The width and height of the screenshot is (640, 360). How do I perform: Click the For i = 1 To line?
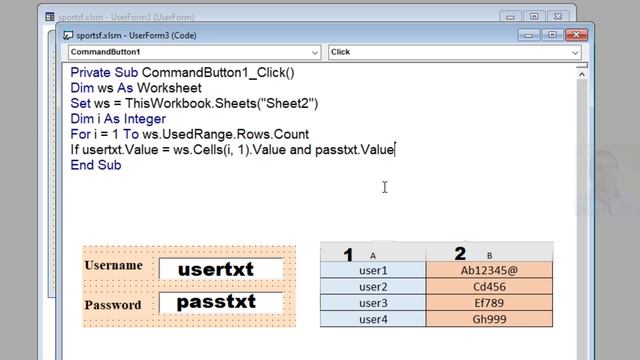click(189, 134)
